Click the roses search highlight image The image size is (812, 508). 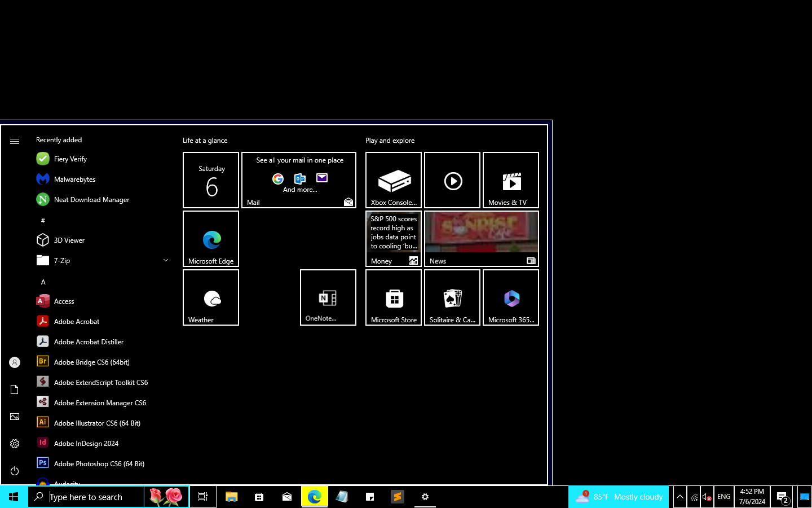[166, 497]
